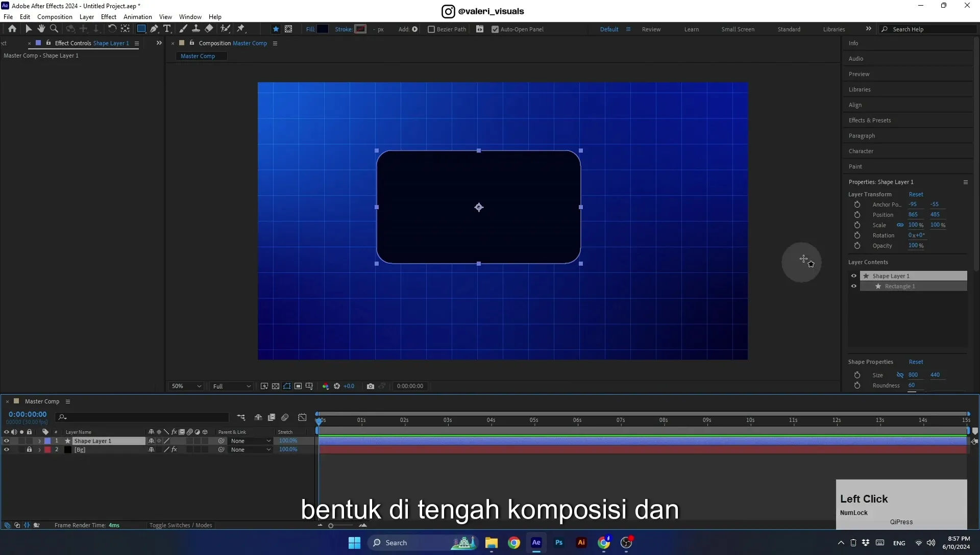Select the Puppet Pin tool
980x555 pixels.
[241, 29]
